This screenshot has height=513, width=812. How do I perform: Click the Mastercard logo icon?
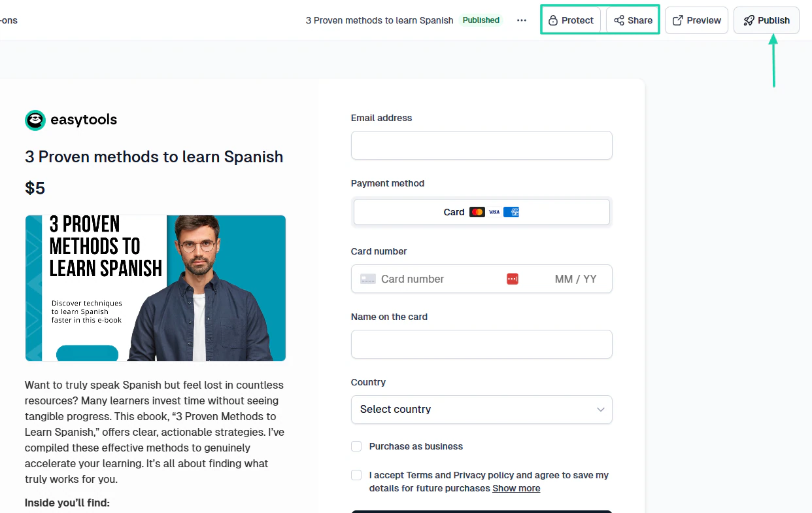pyautogui.click(x=477, y=212)
